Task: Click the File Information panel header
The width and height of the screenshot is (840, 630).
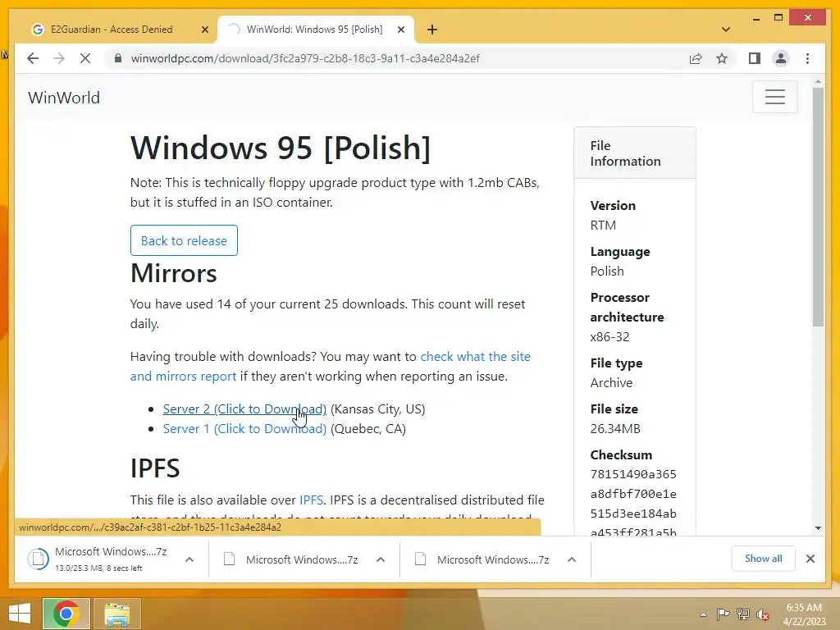Action: tap(635, 153)
